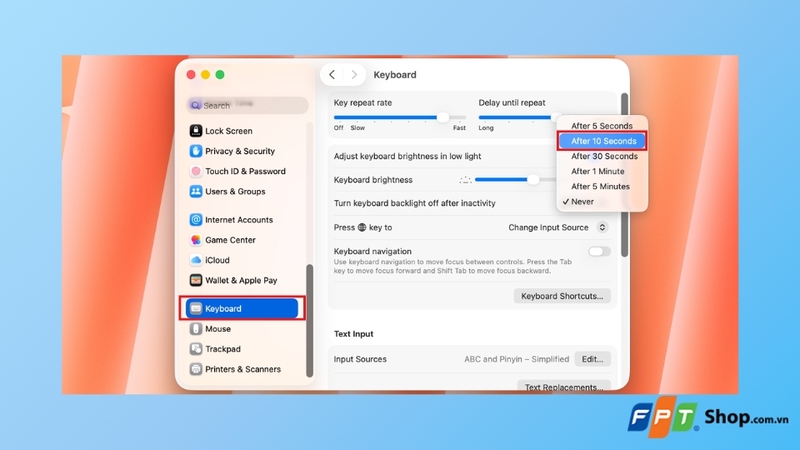Open Touch ID & Password label
Image resolution: width=800 pixels, height=450 pixels.
[x=245, y=171]
